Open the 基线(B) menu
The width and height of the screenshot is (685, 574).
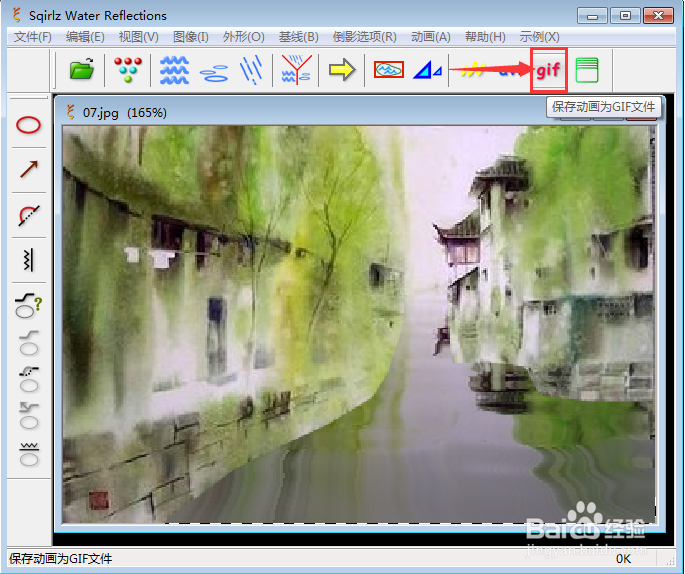coord(298,37)
